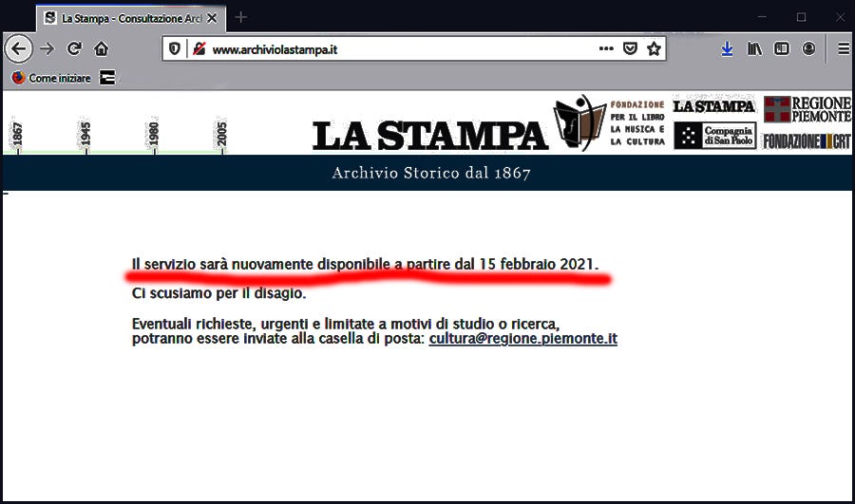855x504 pixels.
Task: Select the 2005 timeline marker
Action: (222, 135)
